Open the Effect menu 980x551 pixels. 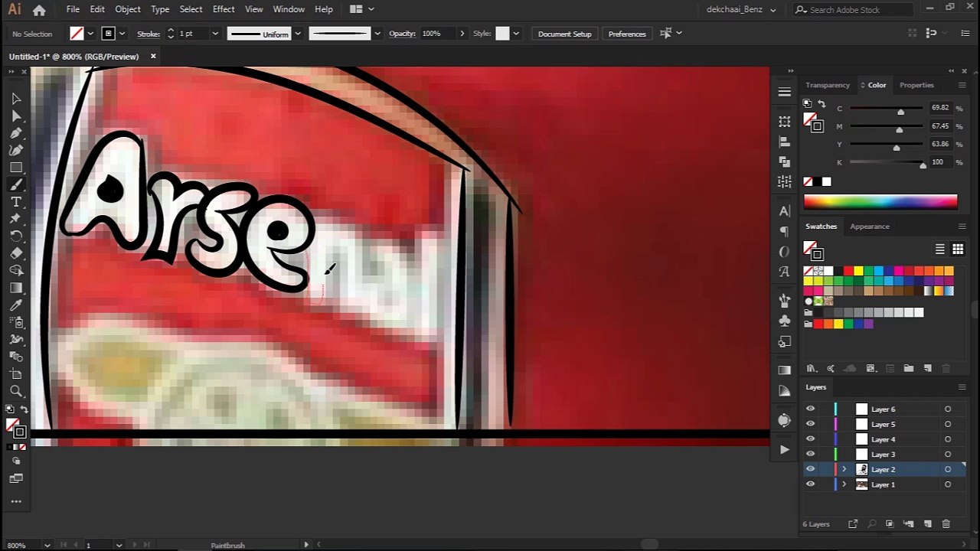[x=224, y=9]
